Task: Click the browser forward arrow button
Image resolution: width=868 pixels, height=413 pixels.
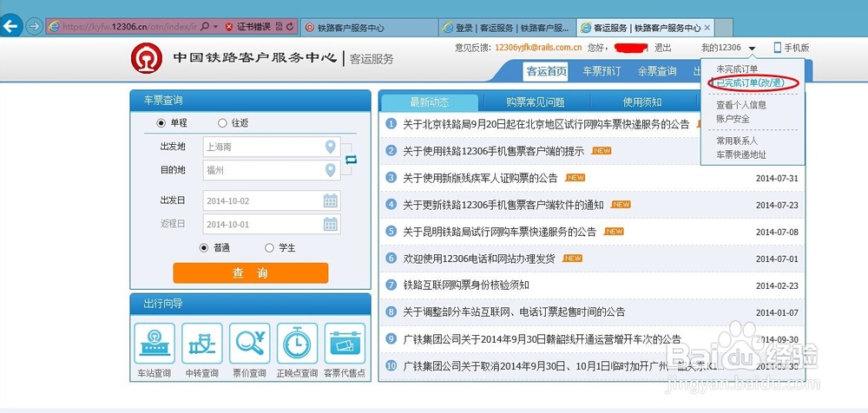Action: [x=35, y=27]
